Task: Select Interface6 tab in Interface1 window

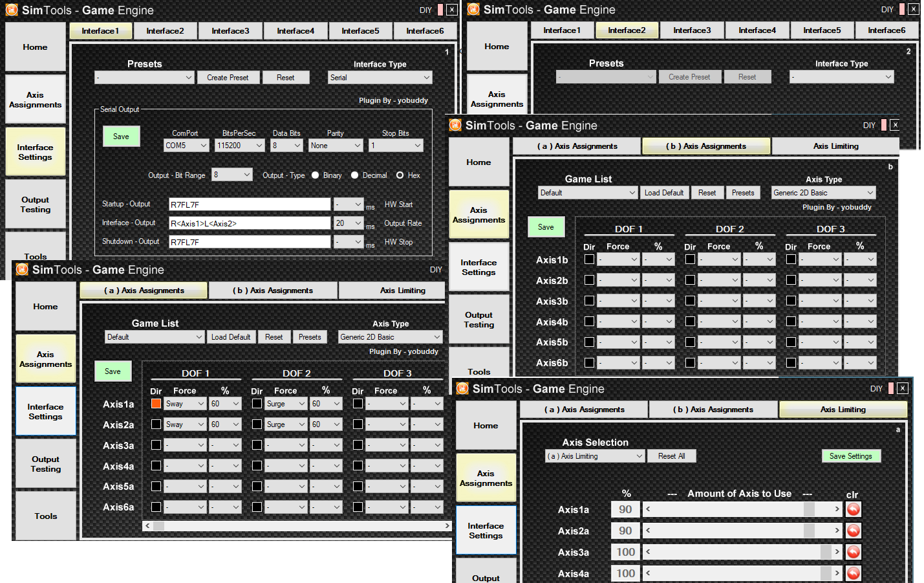Action: click(x=425, y=30)
